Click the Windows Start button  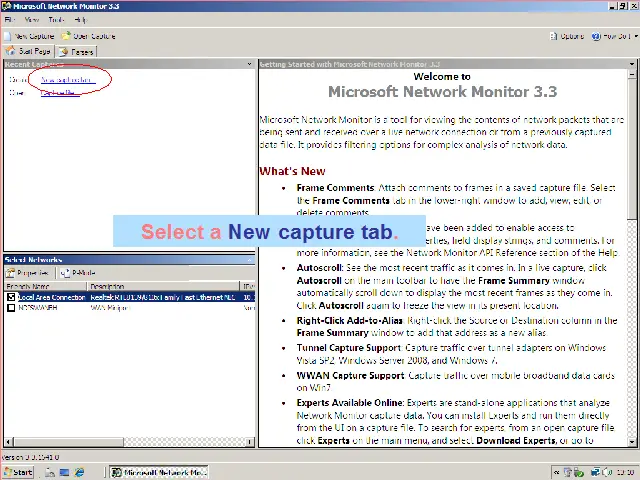(18, 472)
